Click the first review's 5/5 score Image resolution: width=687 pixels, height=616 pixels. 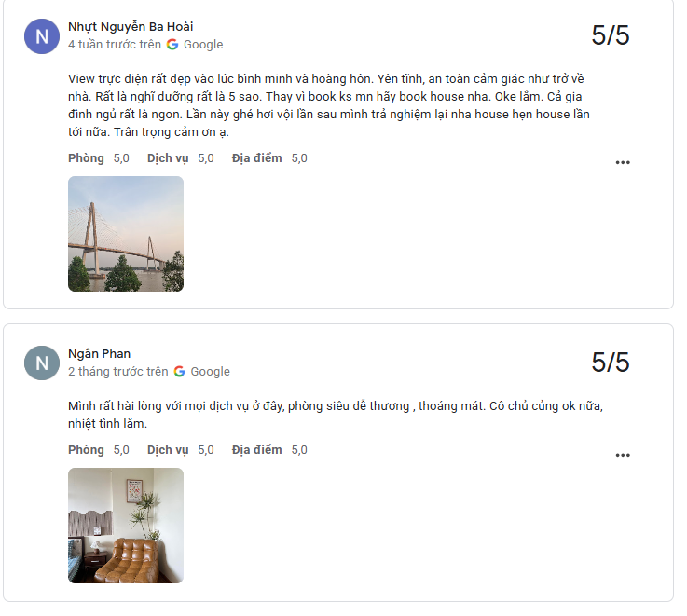click(x=611, y=35)
